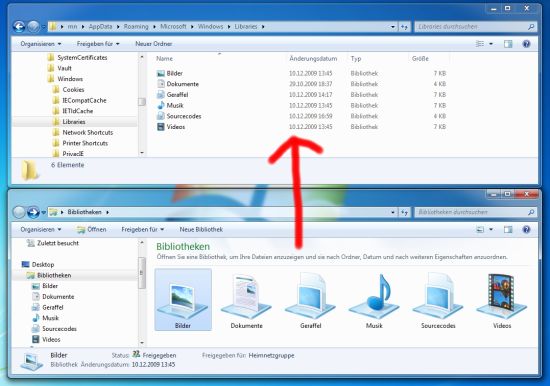Click Neuer Ordner button

(154, 44)
